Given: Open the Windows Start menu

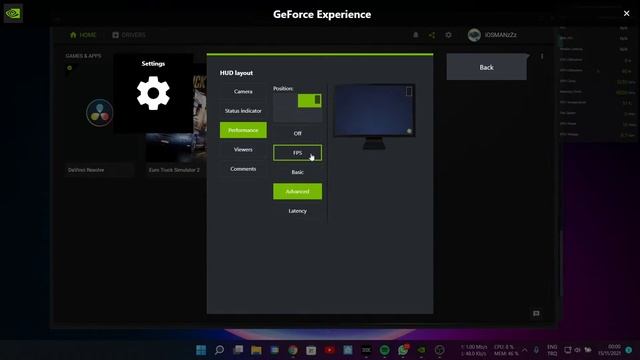Looking at the screenshot, I should point(201,350).
